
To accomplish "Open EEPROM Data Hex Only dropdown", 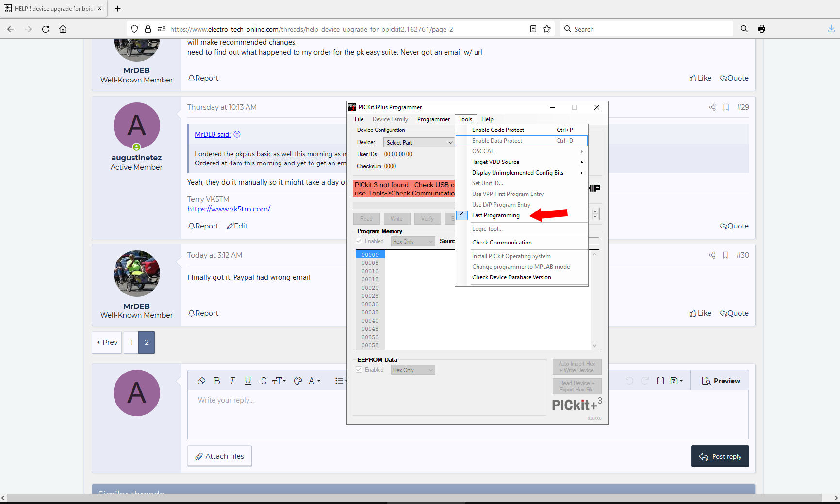I will pyautogui.click(x=413, y=370).
